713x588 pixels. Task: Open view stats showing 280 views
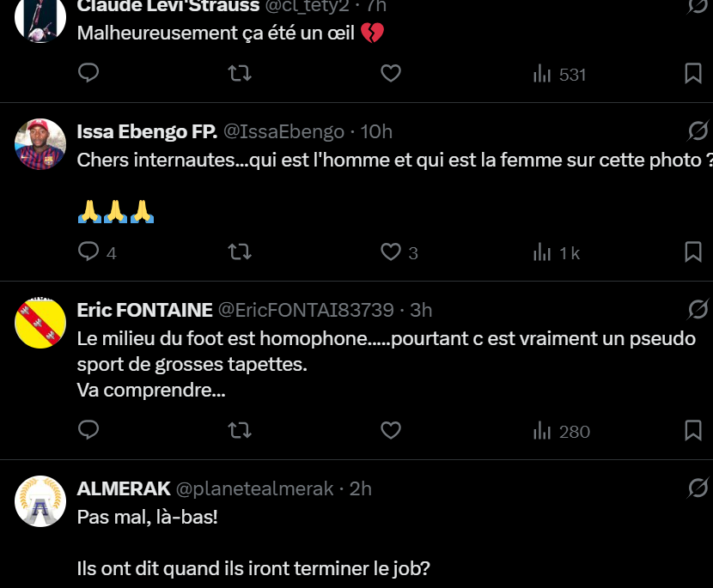(x=561, y=431)
